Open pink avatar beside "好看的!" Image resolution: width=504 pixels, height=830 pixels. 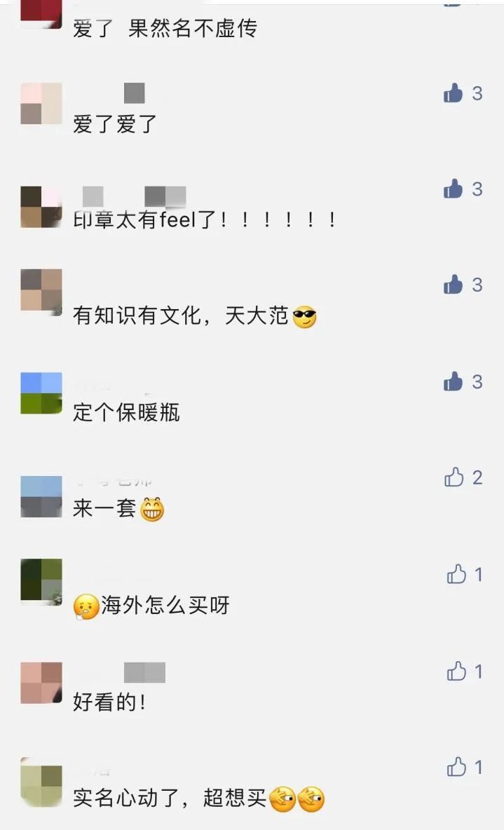[41, 683]
